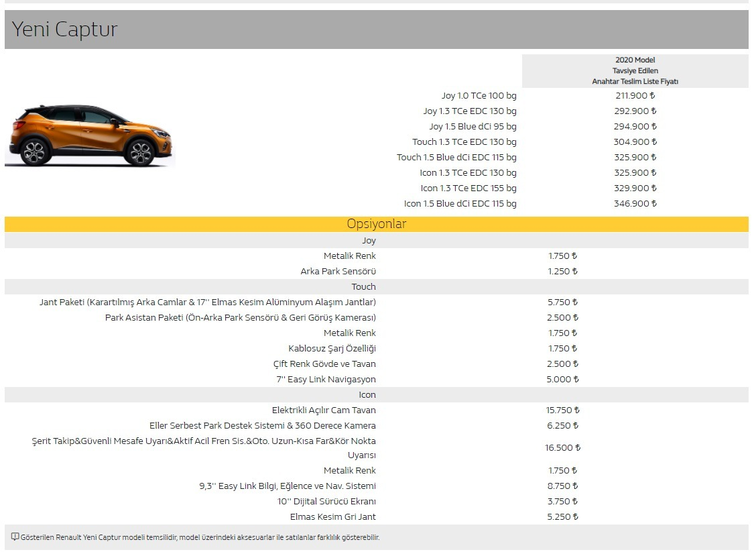
Task: Click the Touch 1.5 Blue dCi EDC 115 bg label
Action: 456,158
